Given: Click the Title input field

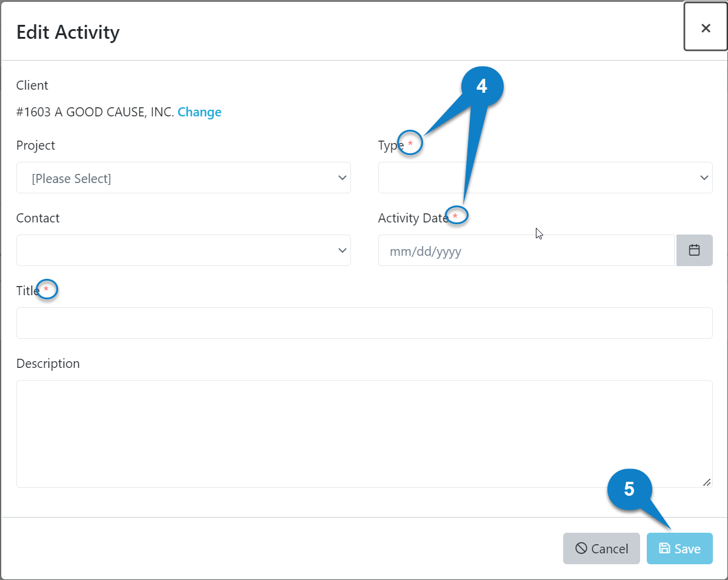Looking at the screenshot, I should (x=364, y=323).
